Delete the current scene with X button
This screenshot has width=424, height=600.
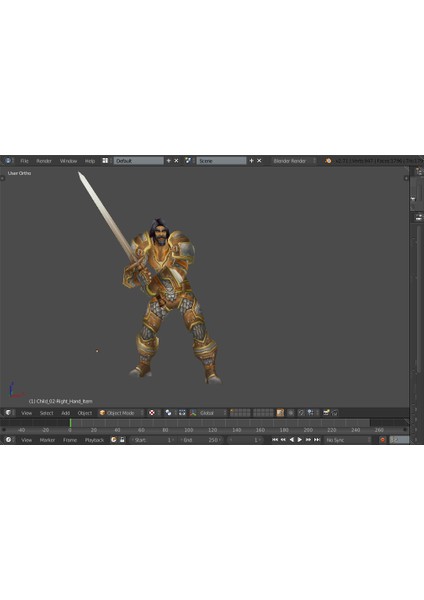[x=259, y=161]
